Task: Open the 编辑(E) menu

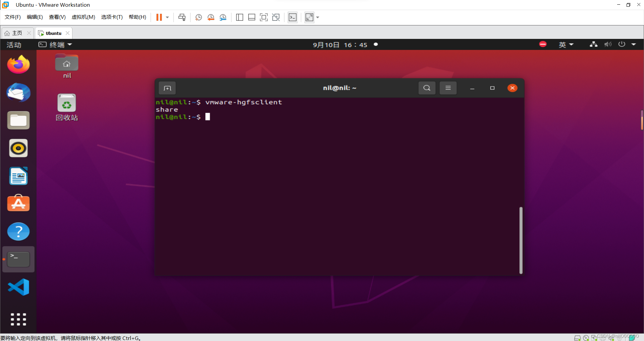Action: pos(35,17)
